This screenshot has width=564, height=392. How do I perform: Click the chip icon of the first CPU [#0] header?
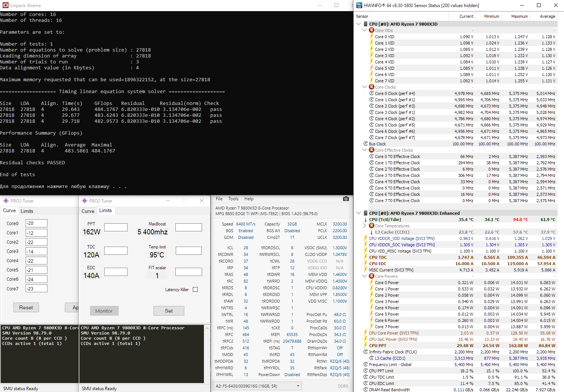click(366, 24)
